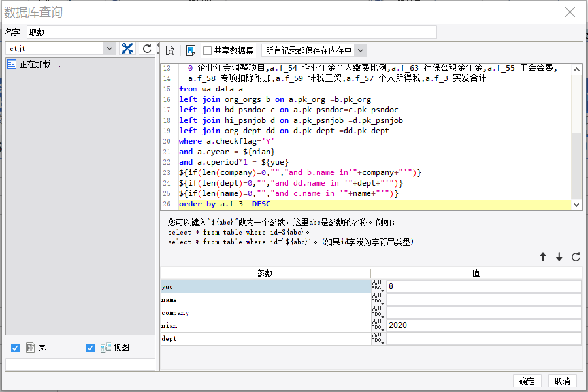Screen dimensions: 588x392
Task: Uncheck the 表 checkbox
Action: (16, 348)
